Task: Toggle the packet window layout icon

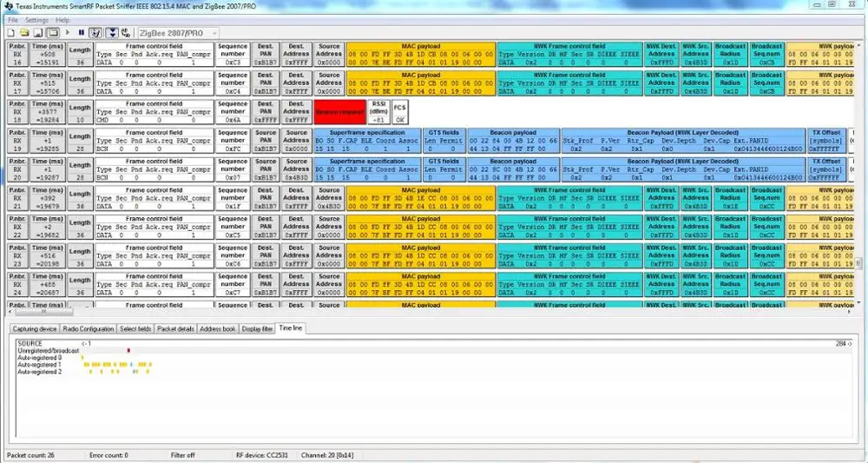Action: click(x=53, y=33)
